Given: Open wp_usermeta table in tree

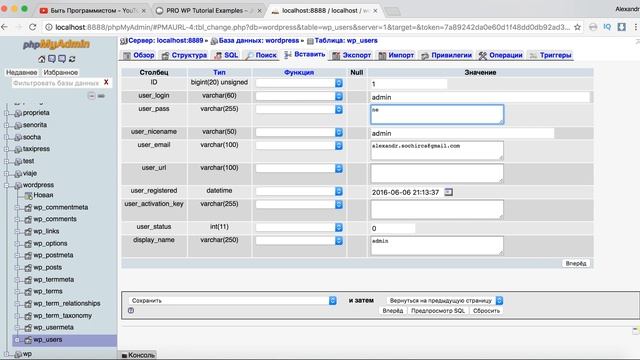Looking at the screenshot, I should tap(53, 327).
